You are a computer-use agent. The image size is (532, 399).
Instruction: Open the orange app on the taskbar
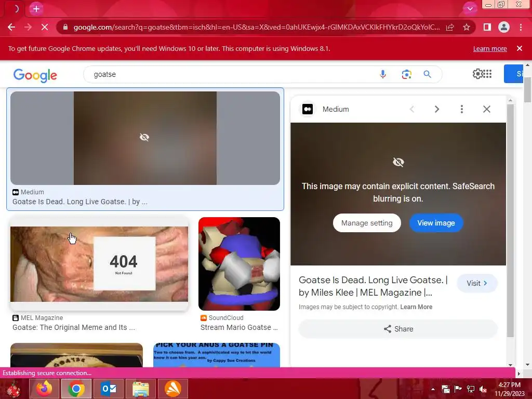click(x=172, y=389)
